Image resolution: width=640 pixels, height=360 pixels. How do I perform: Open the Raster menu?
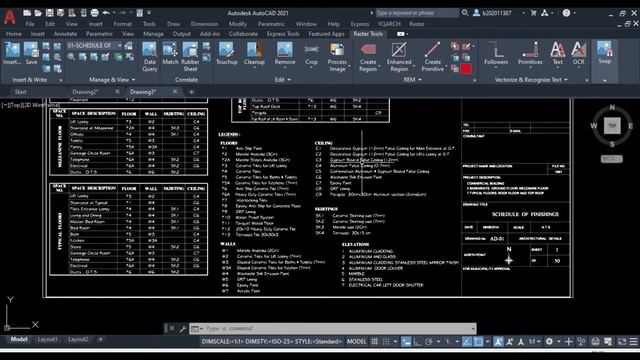point(417,24)
